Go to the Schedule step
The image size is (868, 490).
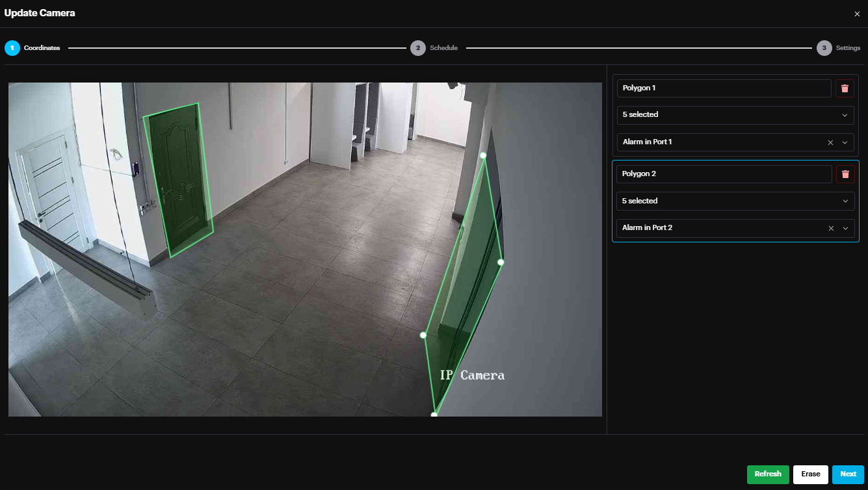443,48
